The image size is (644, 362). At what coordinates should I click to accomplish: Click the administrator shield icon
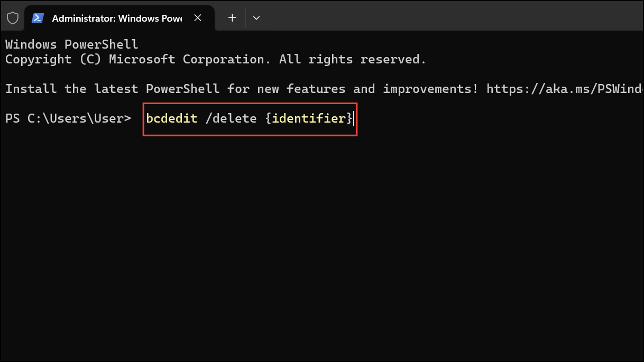[x=12, y=18]
